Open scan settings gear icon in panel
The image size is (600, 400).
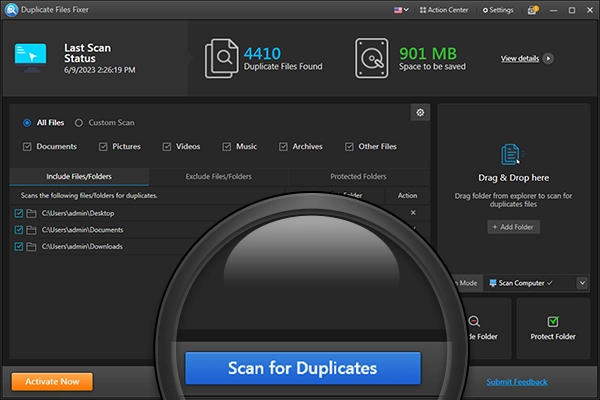tap(420, 113)
